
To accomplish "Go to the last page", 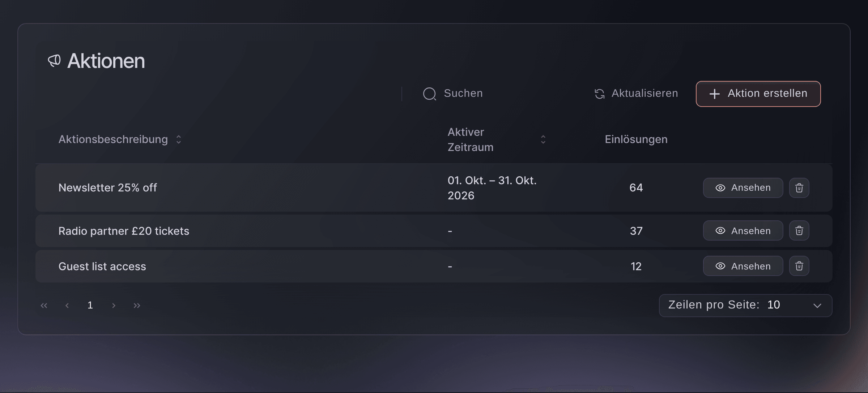I will click(x=137, y=306).
